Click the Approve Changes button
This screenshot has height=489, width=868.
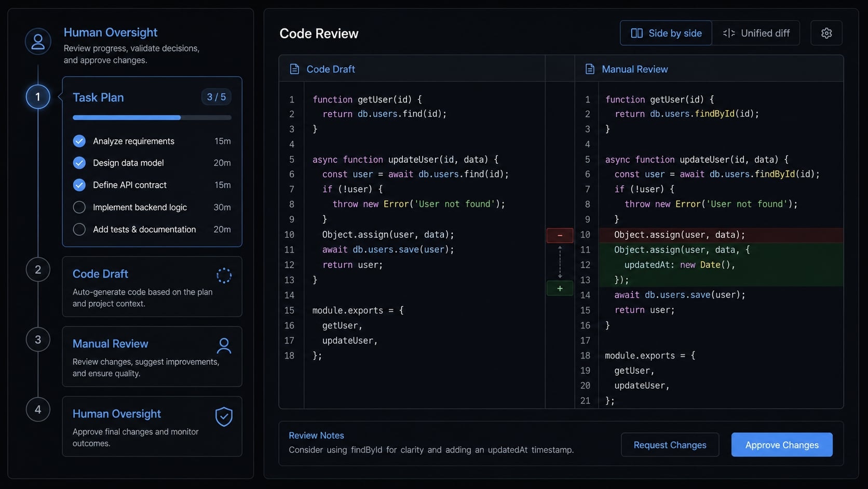tap(782, 445)
